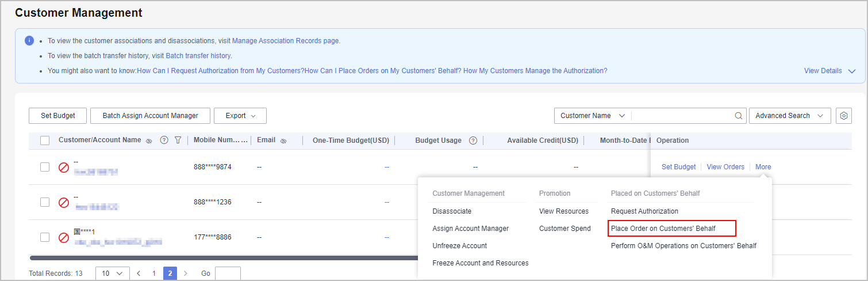868x281 pixels.
Task: Click the filter icon in Customer/Account Name header
Action: 178,140
